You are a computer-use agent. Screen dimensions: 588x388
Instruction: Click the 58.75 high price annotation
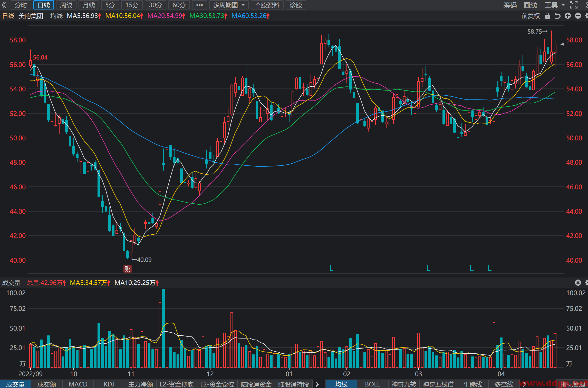(x=537, y=32)
